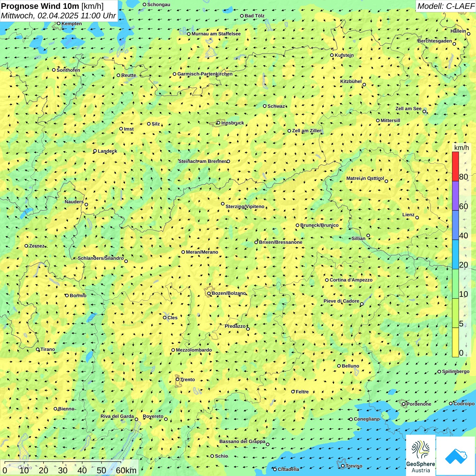476x476 pixels.
Task: Click the GeoSphere Austria logo
Action: (x=421, y=455)
